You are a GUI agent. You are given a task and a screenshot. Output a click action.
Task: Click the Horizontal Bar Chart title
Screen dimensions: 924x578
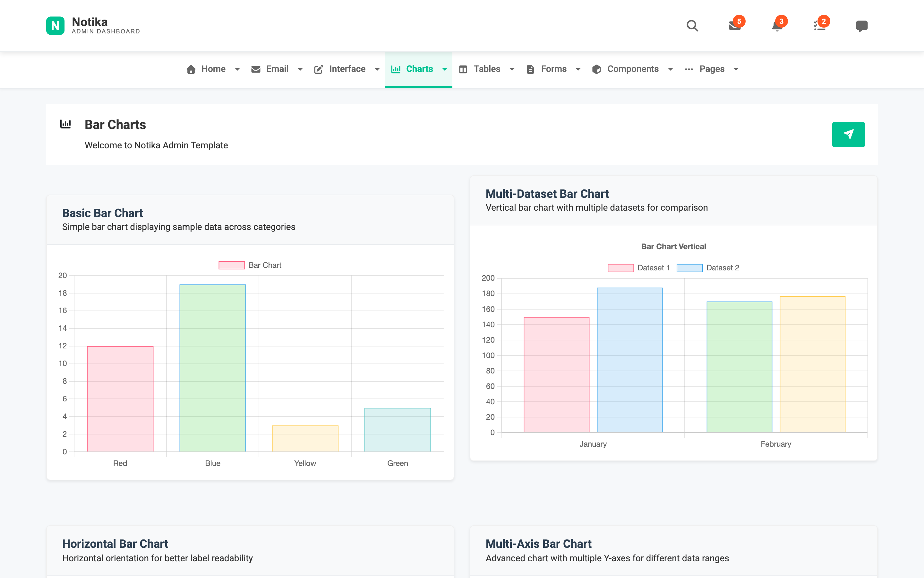pos(115,544)
